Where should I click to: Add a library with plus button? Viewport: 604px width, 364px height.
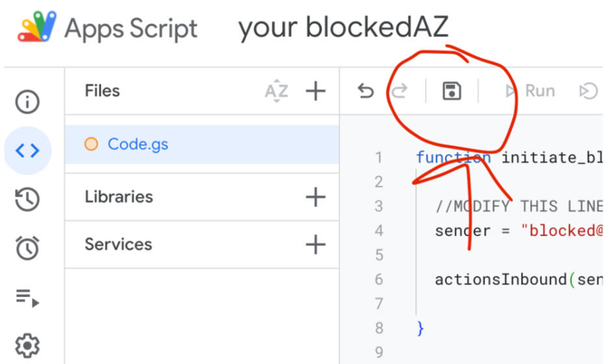tap(316, 197)
